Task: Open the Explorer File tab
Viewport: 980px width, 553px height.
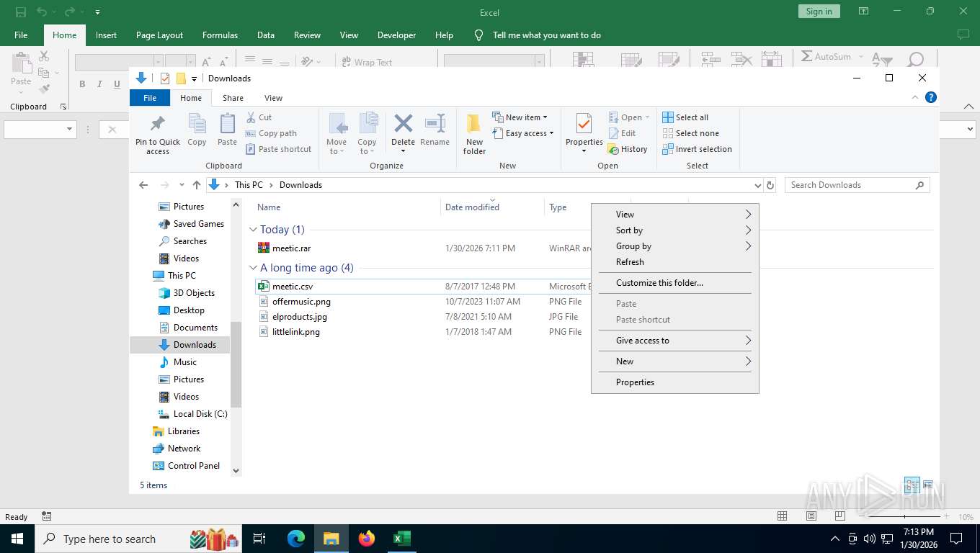Action: (x=150, y=98)
